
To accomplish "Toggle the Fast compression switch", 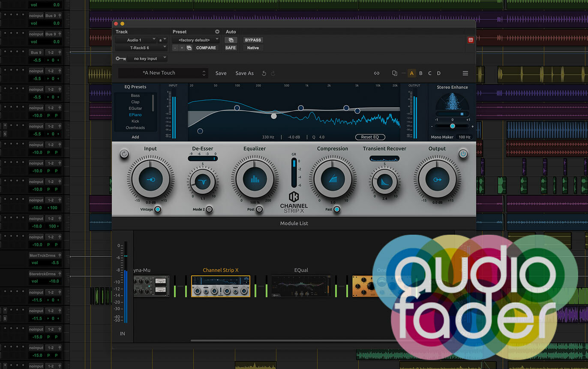I will (x=337, y=209).
